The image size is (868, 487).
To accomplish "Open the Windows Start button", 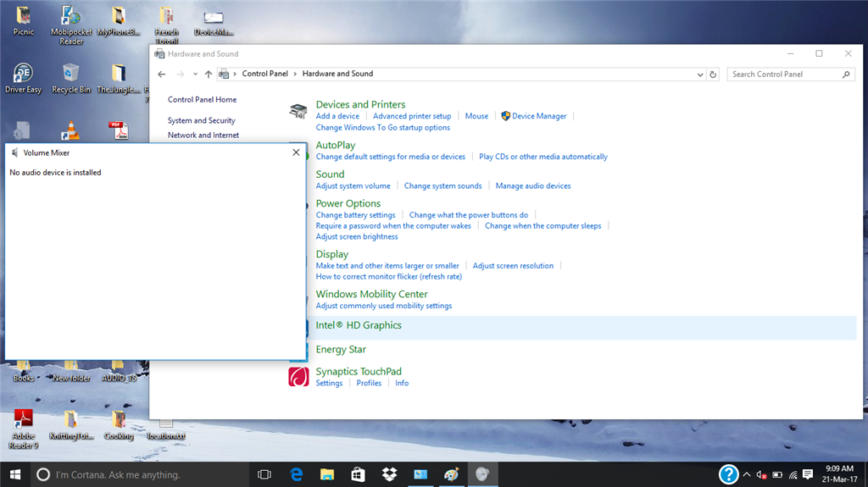I will [x=15, y=475].
